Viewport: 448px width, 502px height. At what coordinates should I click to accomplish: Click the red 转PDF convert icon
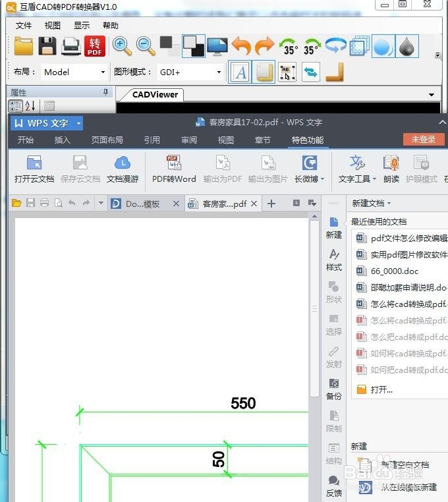point(95,46)
